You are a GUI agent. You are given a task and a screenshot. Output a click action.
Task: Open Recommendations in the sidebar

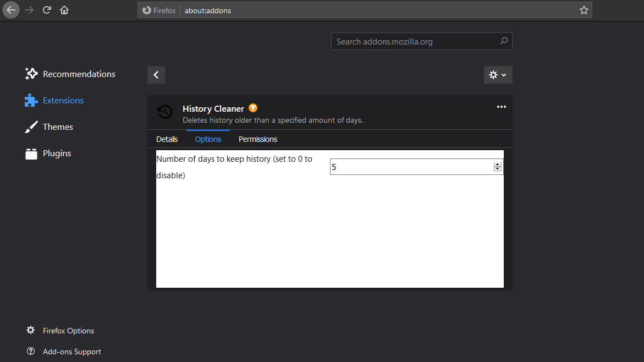pos(70,74)
